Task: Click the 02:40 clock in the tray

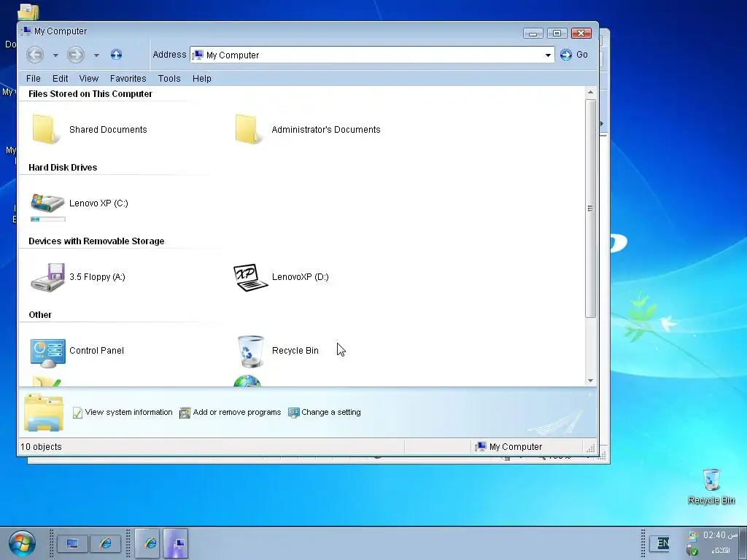Action: (x=720, y=535)
